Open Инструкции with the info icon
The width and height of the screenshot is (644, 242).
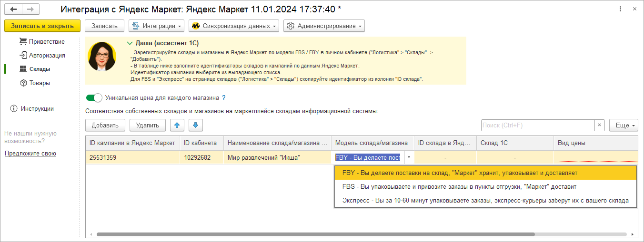(x=32, y=108)
